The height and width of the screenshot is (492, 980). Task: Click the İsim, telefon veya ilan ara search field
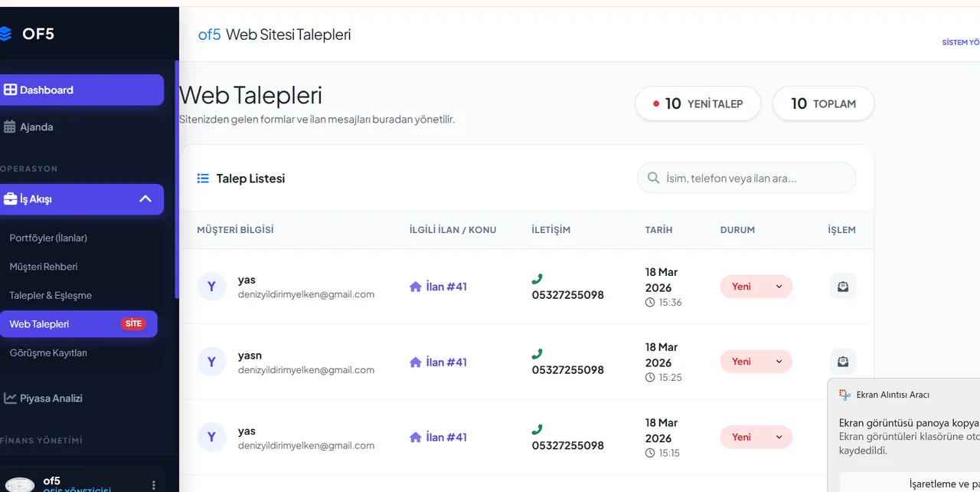(x=754, y=178)
